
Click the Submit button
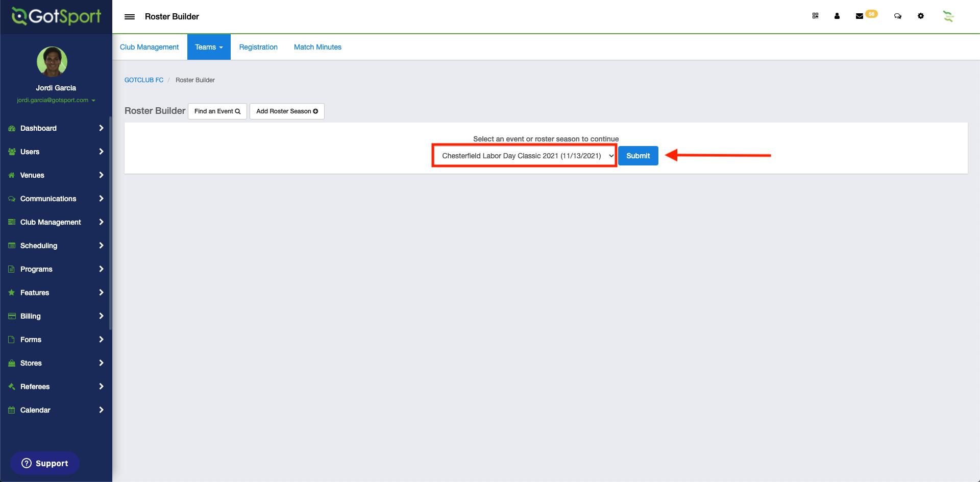tap(638, 156)
